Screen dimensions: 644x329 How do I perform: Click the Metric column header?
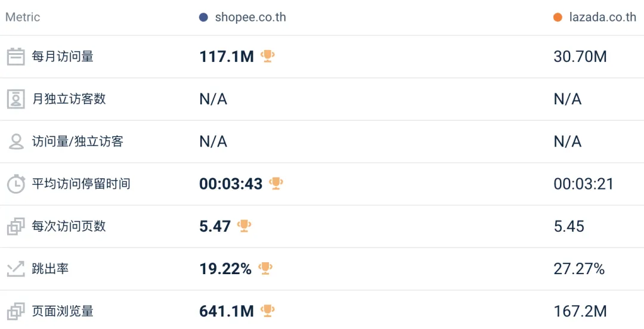pos(23,17)
